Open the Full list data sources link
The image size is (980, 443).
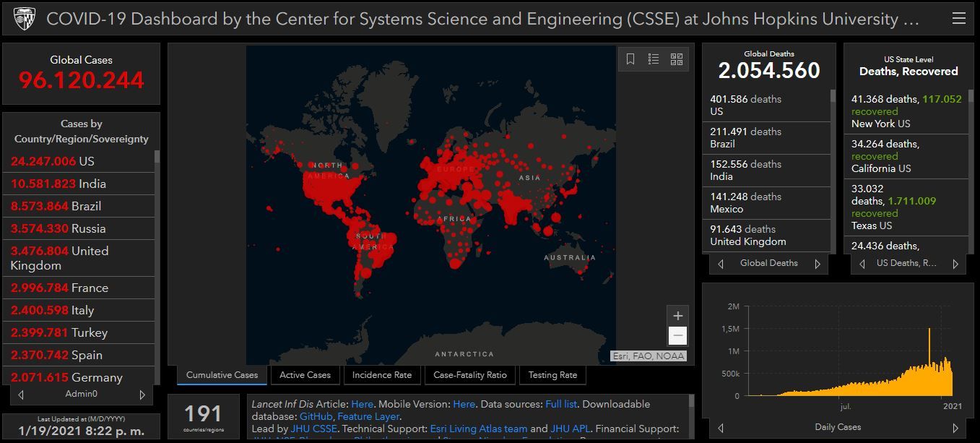pos(561,404)
